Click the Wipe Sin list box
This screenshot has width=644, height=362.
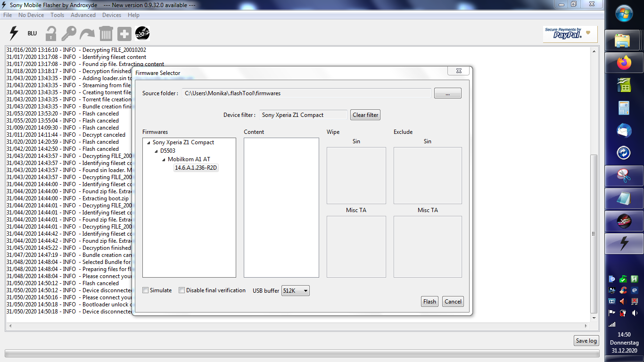(356, 175)
